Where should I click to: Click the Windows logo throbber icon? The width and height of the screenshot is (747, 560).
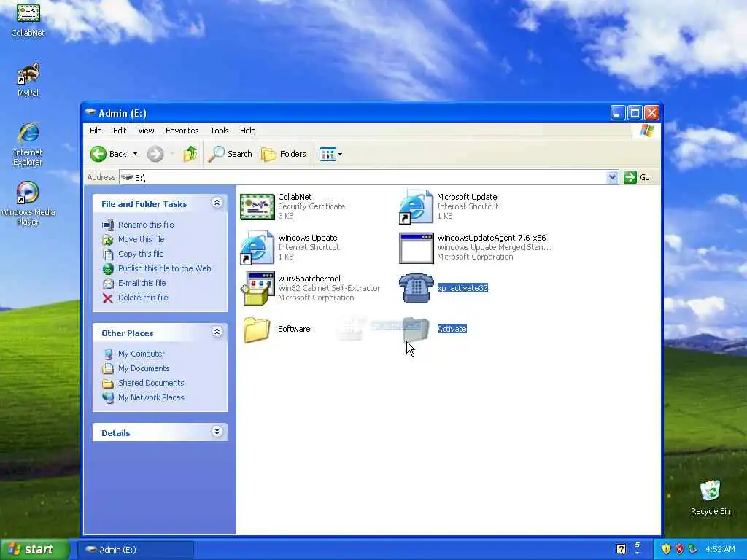(646, 131)
